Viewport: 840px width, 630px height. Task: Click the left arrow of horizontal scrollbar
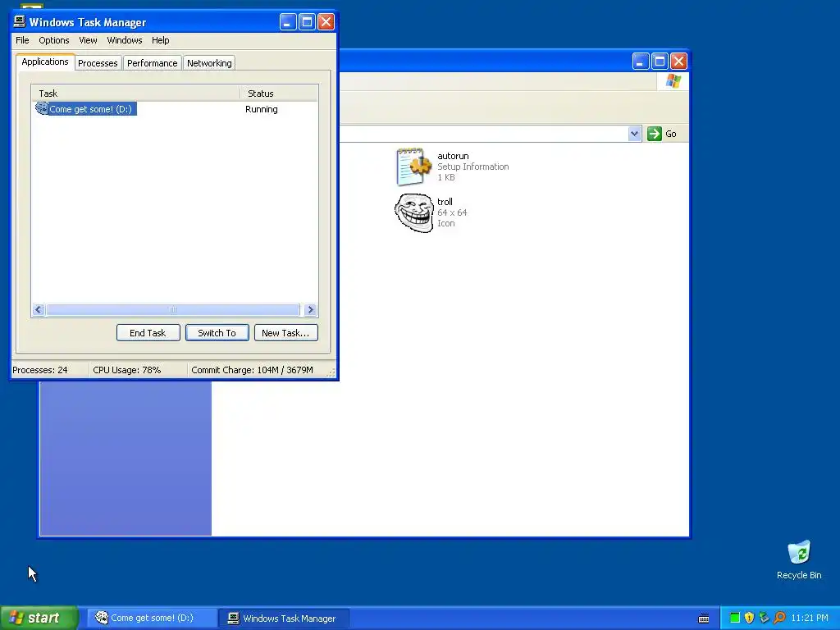38,309
